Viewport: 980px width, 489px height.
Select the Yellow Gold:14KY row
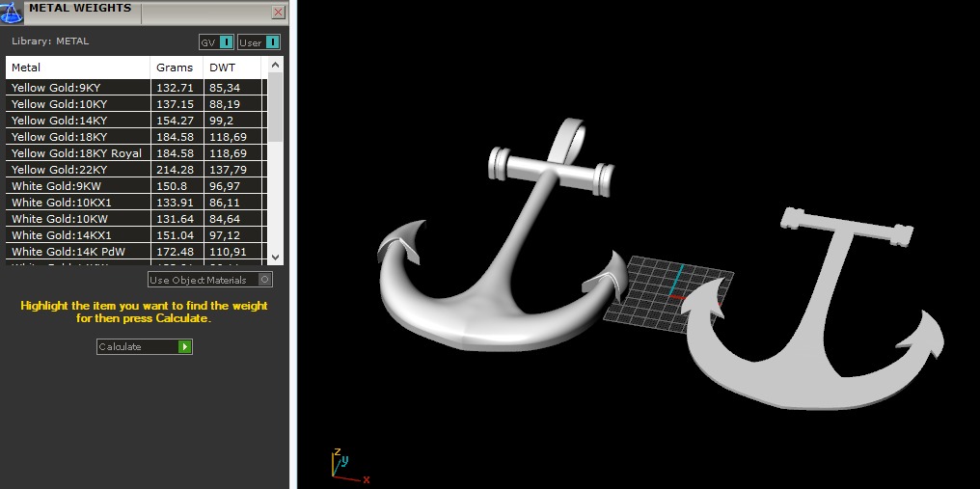point(136,120)
